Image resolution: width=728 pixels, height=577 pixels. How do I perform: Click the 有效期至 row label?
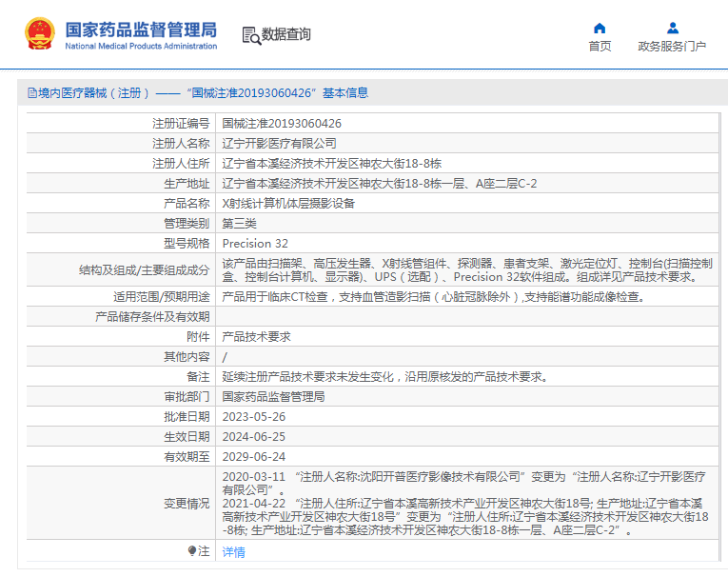point(187,457)
